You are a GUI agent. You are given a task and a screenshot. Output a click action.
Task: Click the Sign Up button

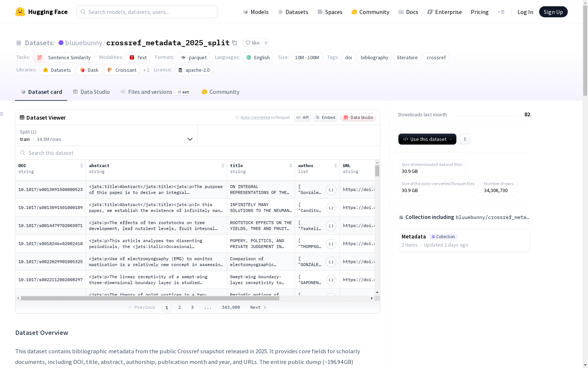pyautogui.click(x=553, y=12)
